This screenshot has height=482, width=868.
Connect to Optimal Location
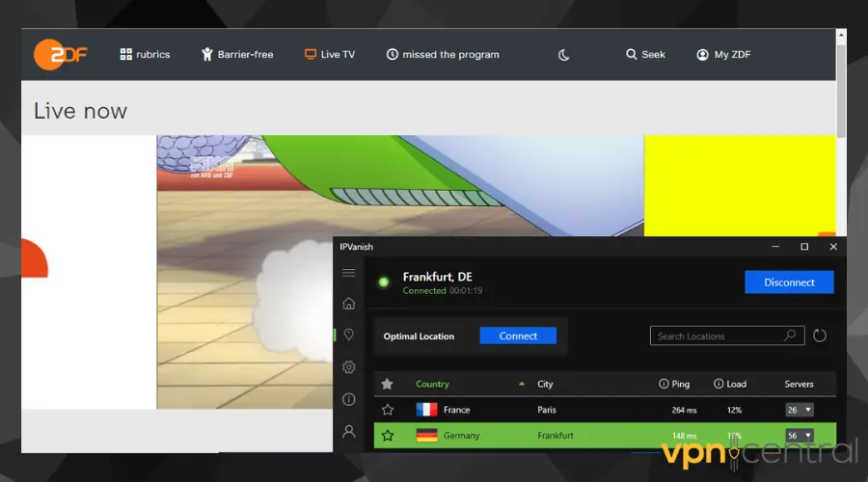tap(518, 335)
